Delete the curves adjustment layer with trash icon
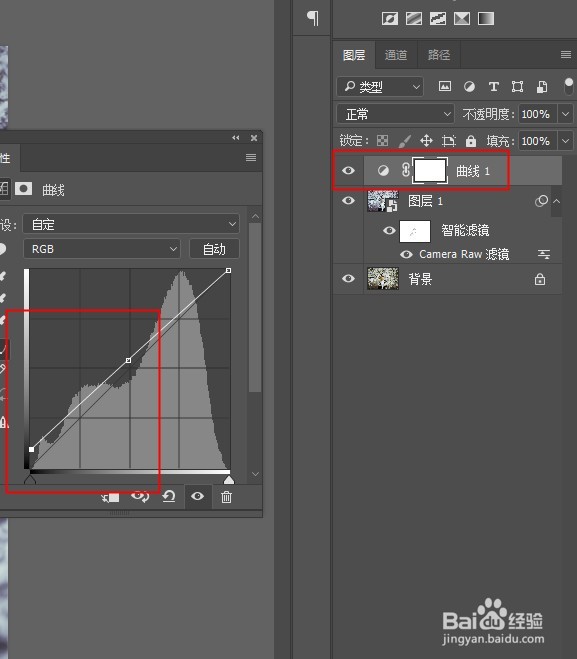The height and width of the screenshot is (659, 577). pyautogui.click(x=227, y=497)
